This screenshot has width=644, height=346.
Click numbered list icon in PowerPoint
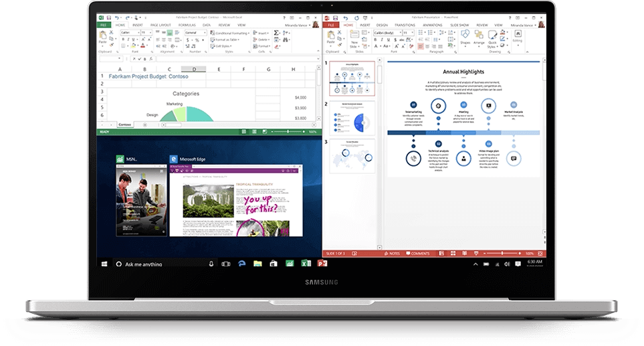(x=430, y=33)
